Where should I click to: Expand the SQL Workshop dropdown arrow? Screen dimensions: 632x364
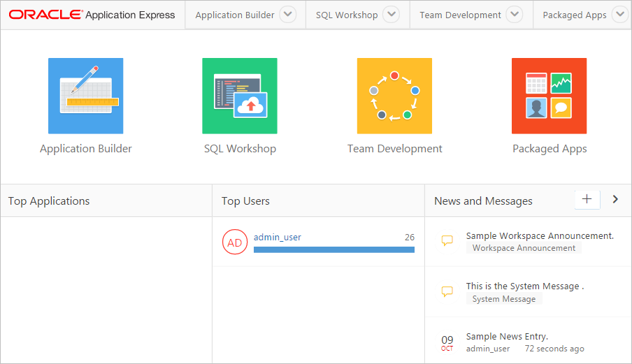[392, 15]
